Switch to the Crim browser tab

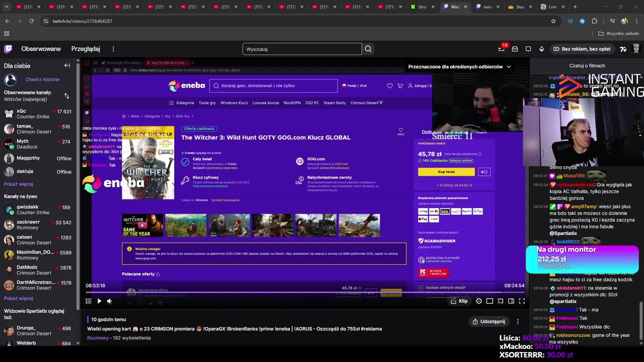[x=553, y=7]
